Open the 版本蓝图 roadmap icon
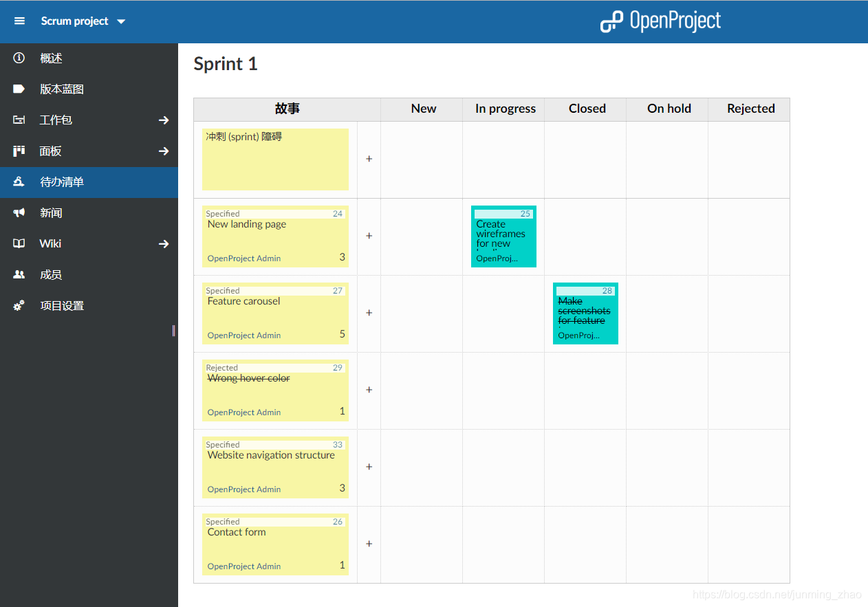 click(x=19, y=89)
